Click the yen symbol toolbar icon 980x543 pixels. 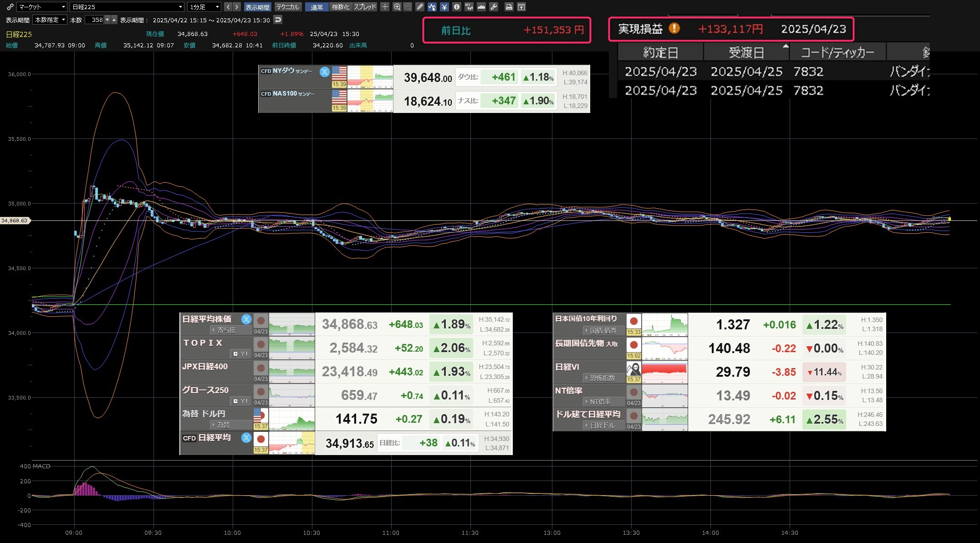pos(444,7)
